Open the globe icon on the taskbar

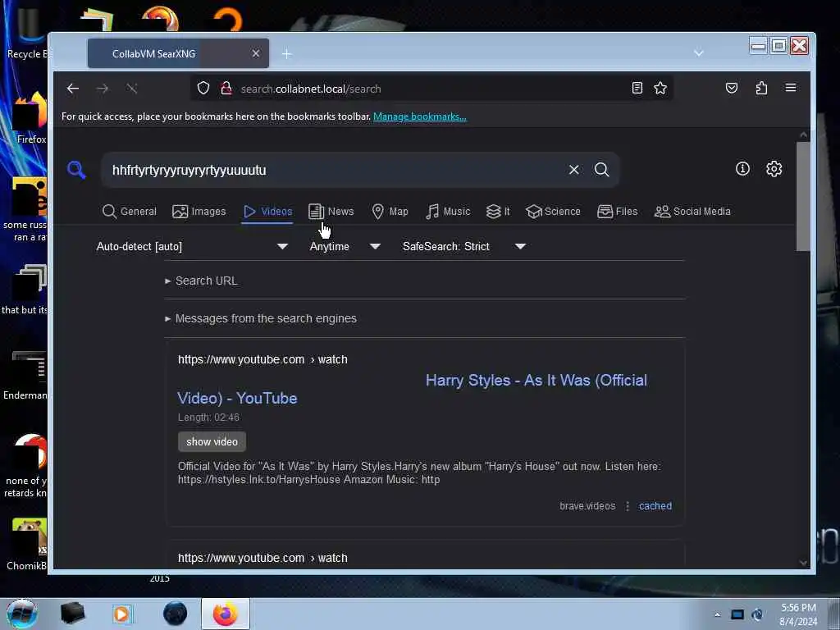pyautogui.click(x=176, y=614)
